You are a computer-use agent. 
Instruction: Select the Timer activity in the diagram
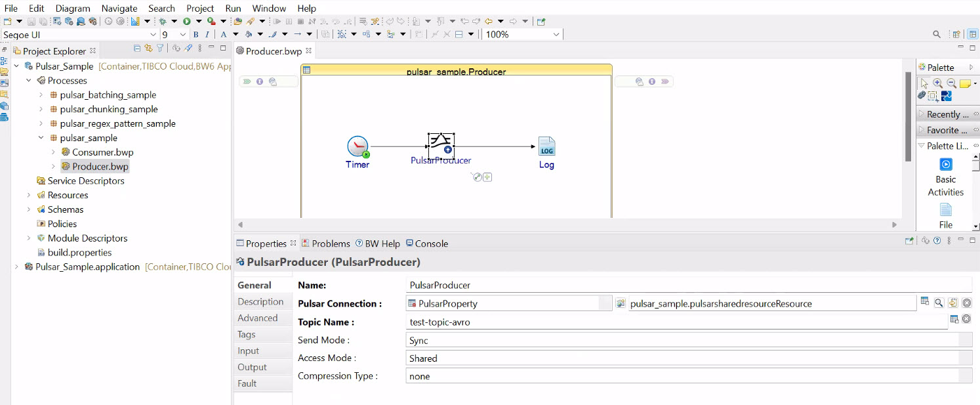(357, 146)
